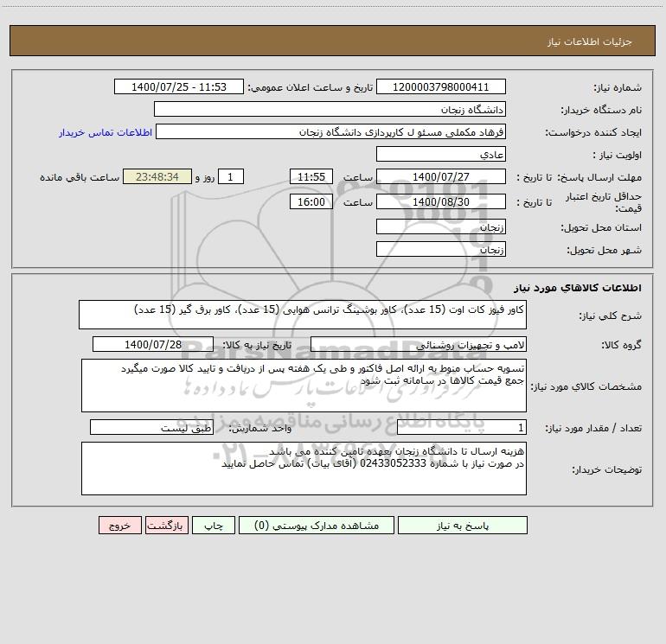Open اطلاعات تماس خریدار link

pyautogui.click(x=106, y=132)
